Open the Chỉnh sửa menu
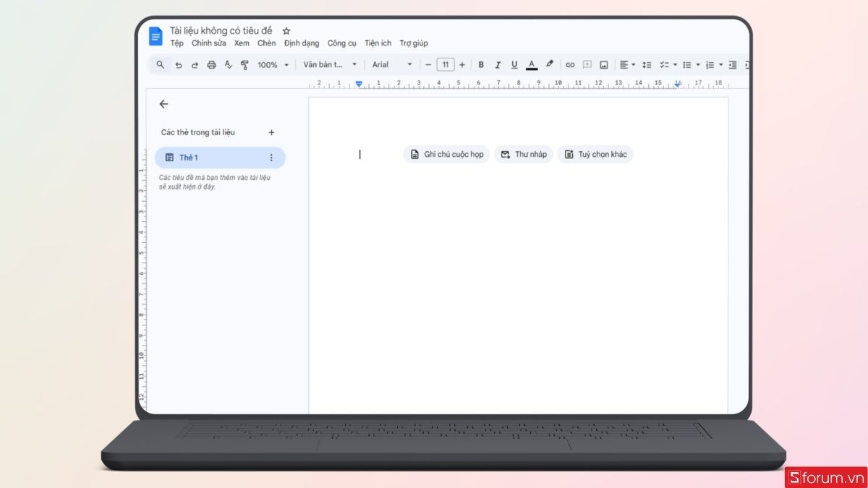 pos(208,43)
